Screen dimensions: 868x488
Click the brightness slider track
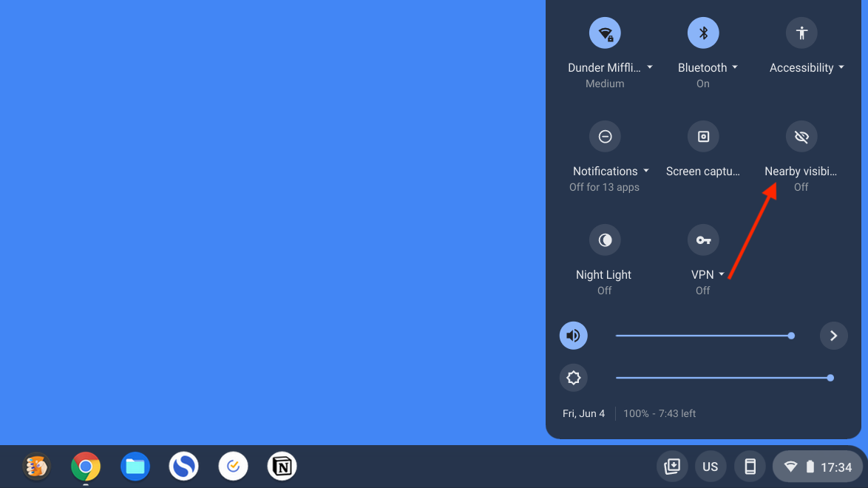(x=724, y=378)
